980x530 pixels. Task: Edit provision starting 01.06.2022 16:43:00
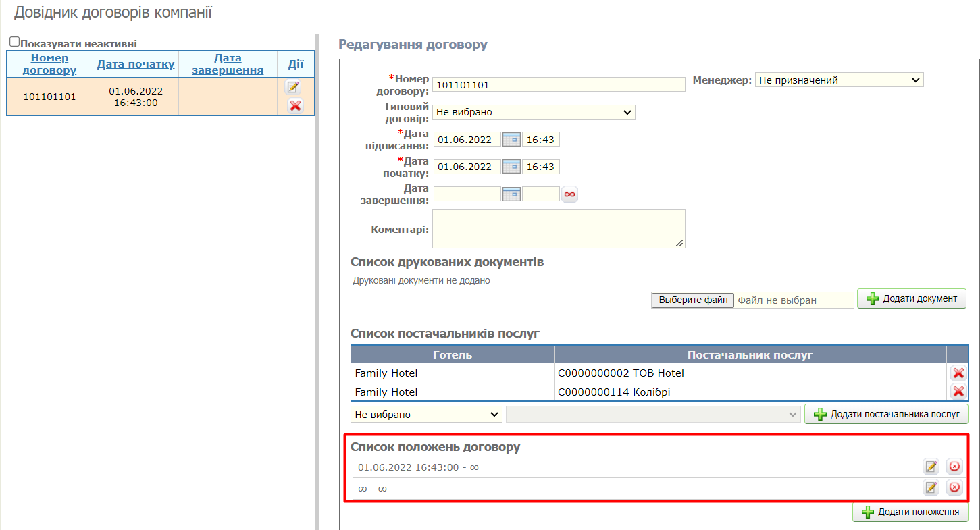pos(931,467)
